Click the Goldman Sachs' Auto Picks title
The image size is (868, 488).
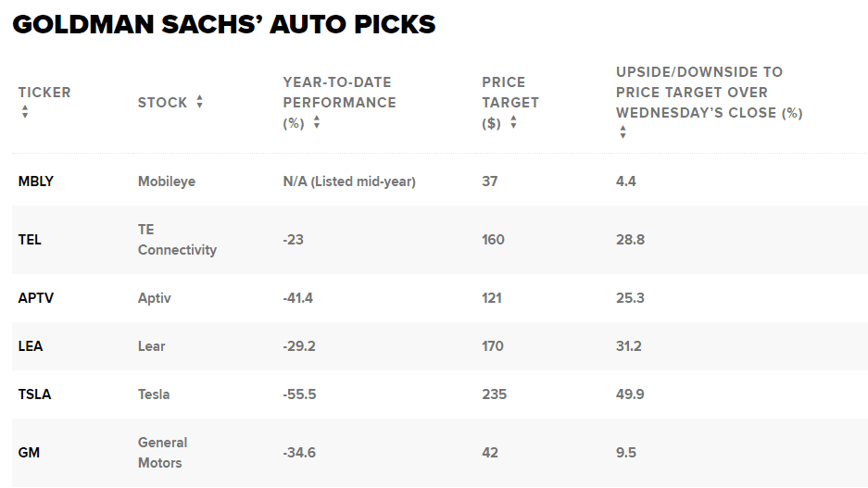click(x=223, y=24)
